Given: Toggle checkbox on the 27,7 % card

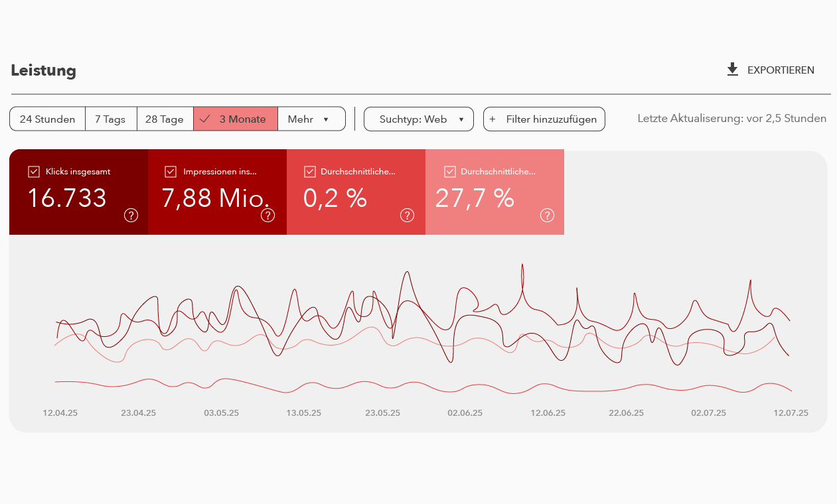Looking at the screenshot, I should [450, 172].
